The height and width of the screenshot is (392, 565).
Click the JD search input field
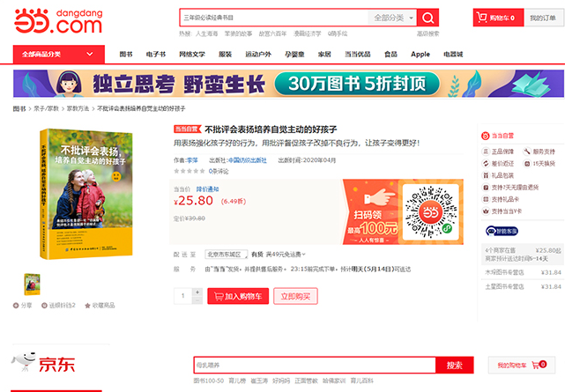(x=315, y=366)
